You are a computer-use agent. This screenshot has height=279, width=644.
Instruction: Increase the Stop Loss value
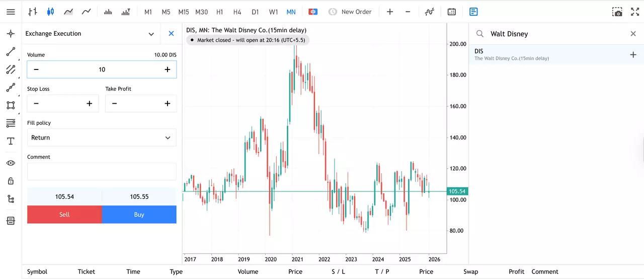[90, 104]
